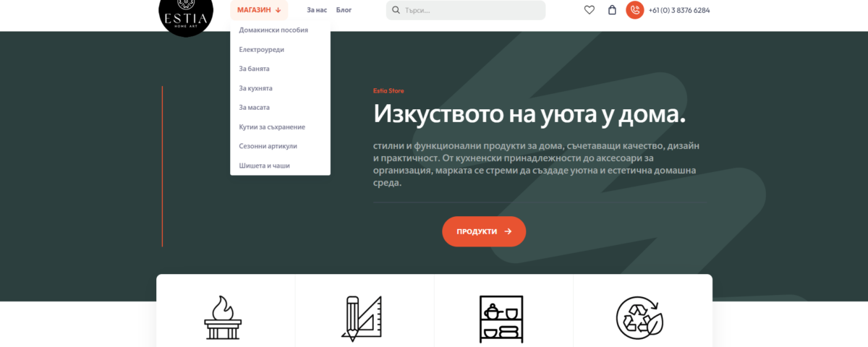Open the Блог link
The width and height of the screenshot is (868, 347).
[x=344, y=10]
